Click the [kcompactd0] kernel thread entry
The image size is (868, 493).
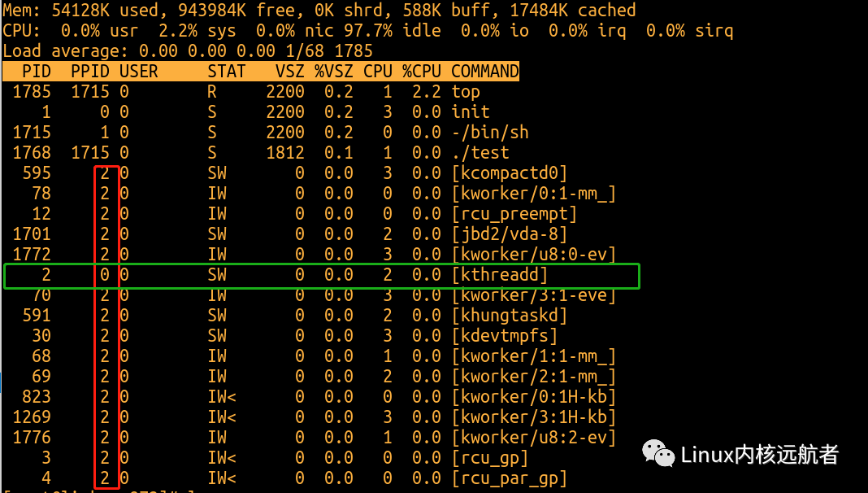pyautogui.click(x=510, y=173)
